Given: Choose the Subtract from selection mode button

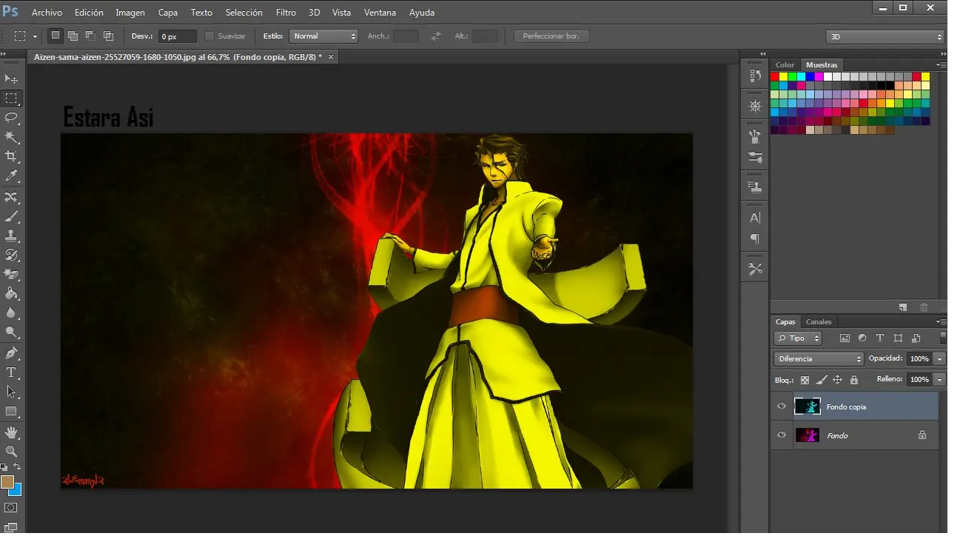Looking at the screenshot, I should coord(90,36).
